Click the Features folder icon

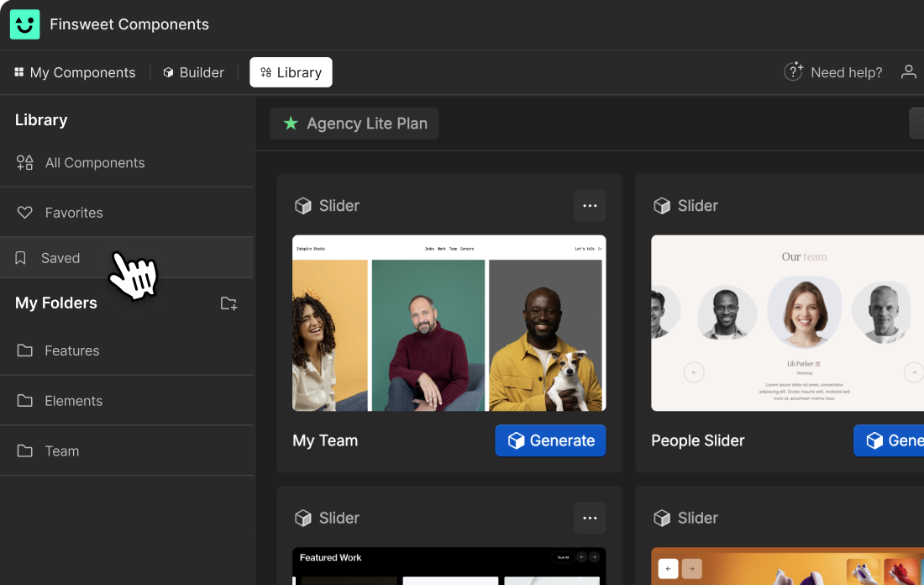click(24, 350)
